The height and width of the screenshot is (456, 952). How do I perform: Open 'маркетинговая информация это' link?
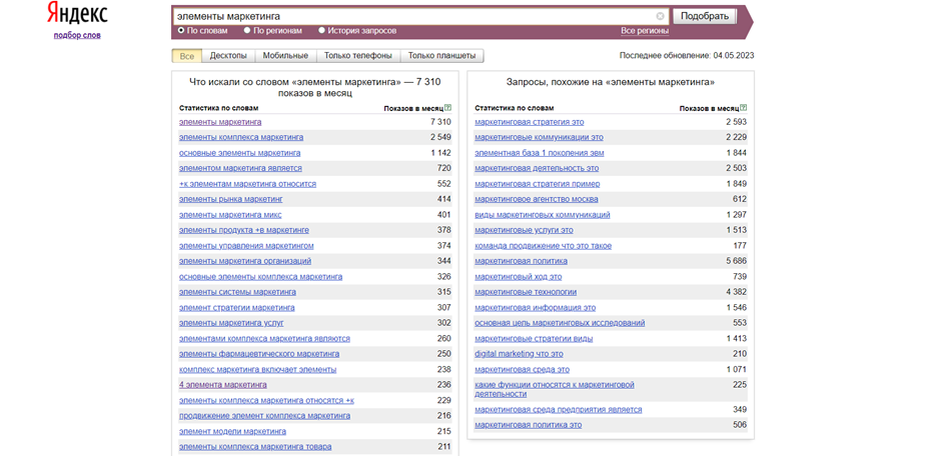click(x=536, y=308)
